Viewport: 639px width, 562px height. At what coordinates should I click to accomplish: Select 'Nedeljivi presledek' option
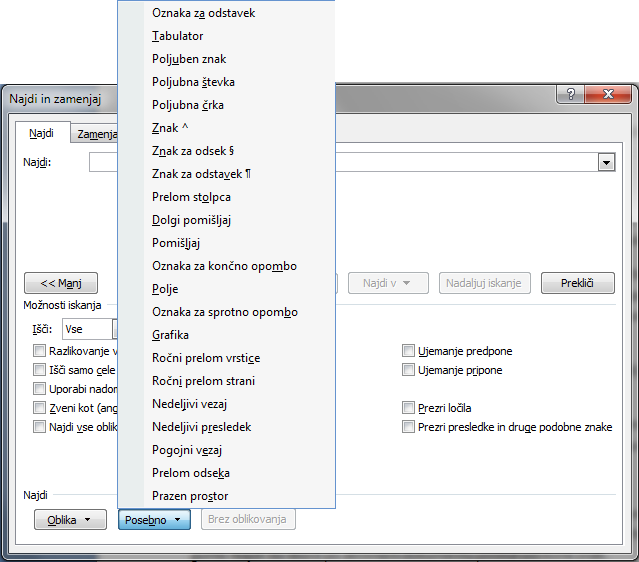[x=201, y=427]
